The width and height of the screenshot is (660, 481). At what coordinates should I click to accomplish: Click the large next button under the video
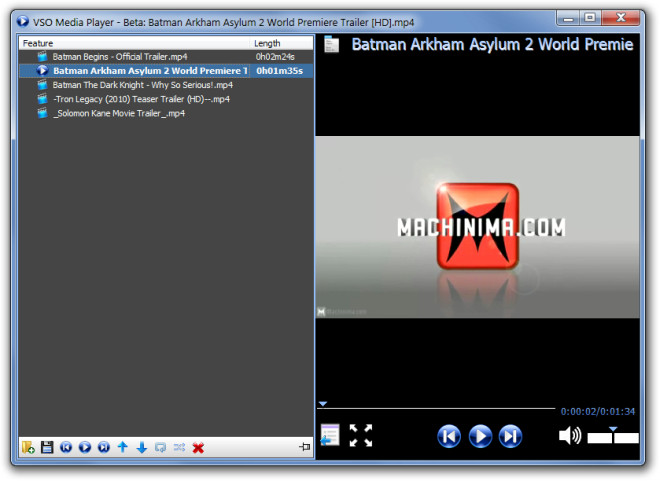coord(511,436)
